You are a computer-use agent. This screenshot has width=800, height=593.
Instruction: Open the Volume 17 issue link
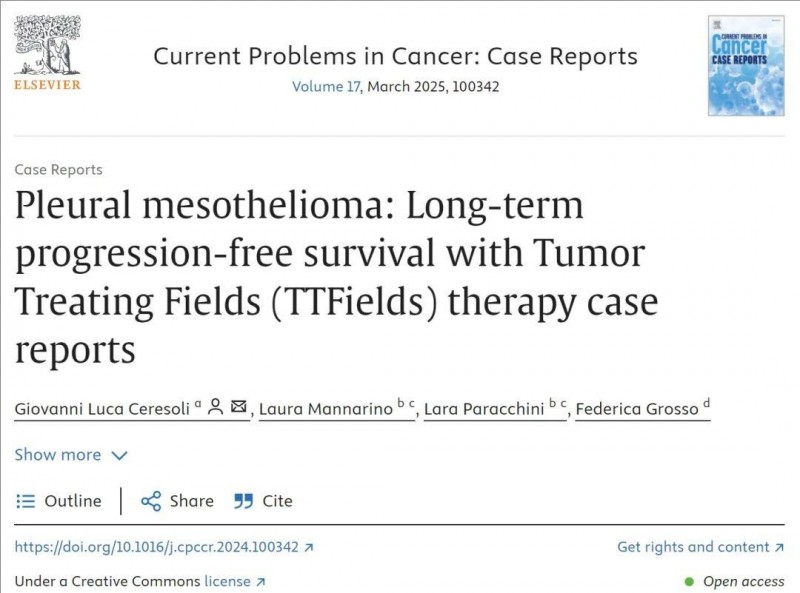[326, 87]
